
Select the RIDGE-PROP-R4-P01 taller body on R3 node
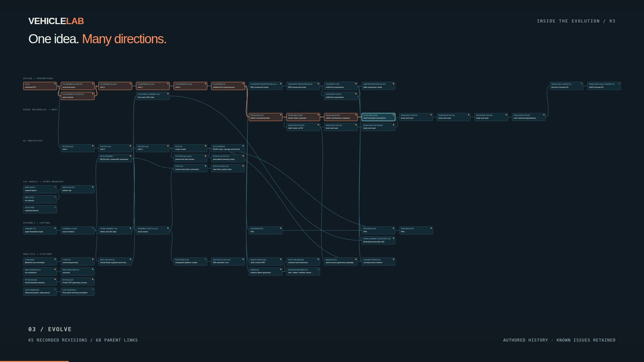[x=303, y=127]
